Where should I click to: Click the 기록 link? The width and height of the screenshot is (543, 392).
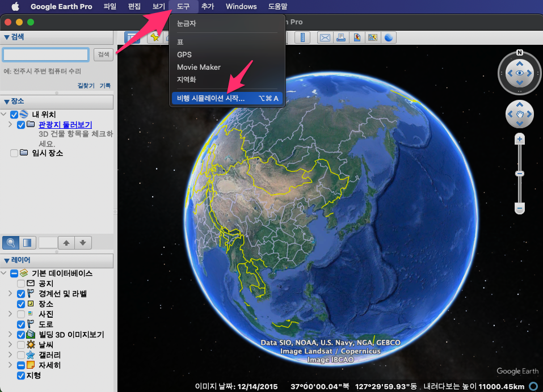coord(106,86)
